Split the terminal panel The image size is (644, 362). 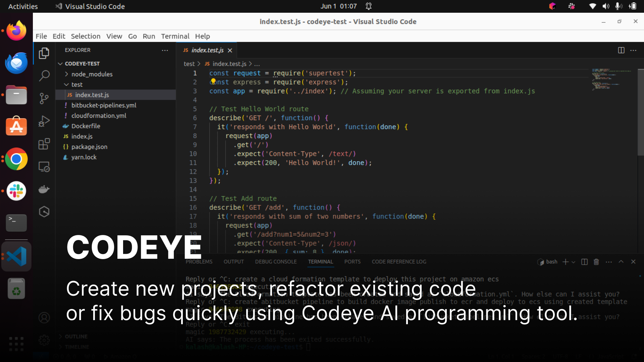[x=584, y=262]
